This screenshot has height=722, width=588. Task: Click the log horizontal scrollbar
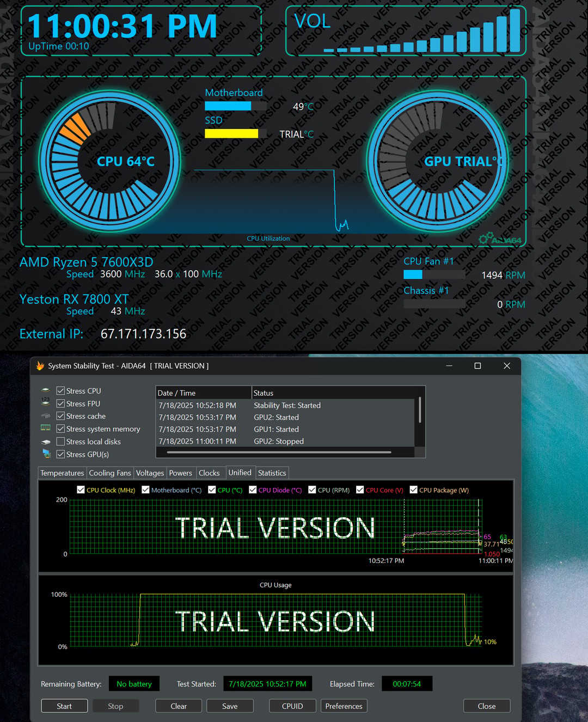coord(279,452)
